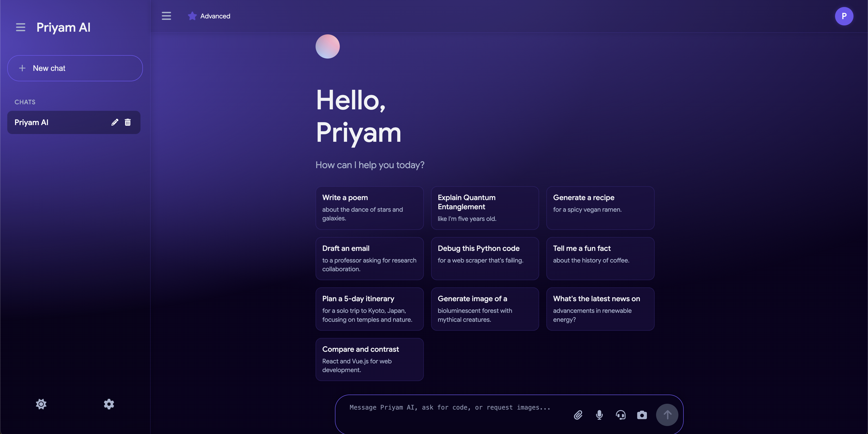Delete the Priyam AI chat via the trash icon
868x434 pixels.
pyautogui.click(x=128, y=122)
